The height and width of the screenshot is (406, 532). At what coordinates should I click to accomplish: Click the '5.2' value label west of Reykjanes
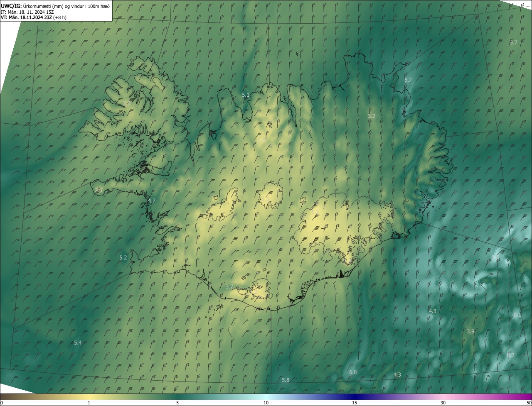(123, 257)
